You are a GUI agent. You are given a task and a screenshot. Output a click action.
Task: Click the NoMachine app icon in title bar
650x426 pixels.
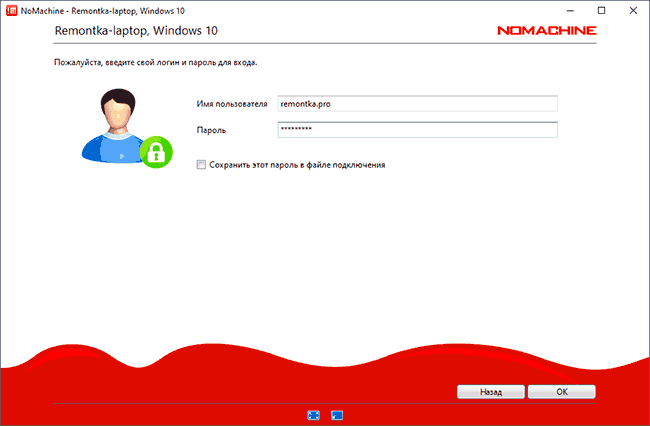click(x=10, y=8)
